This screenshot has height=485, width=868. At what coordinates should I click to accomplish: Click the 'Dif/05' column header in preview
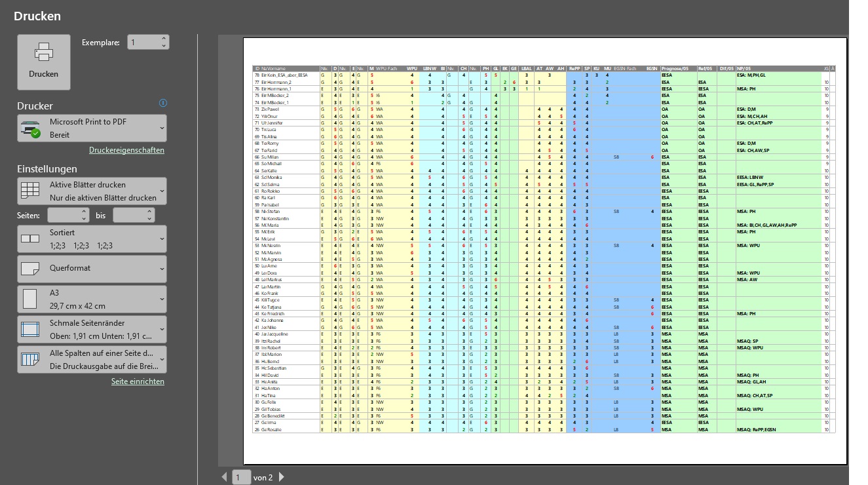click(726, 68)
